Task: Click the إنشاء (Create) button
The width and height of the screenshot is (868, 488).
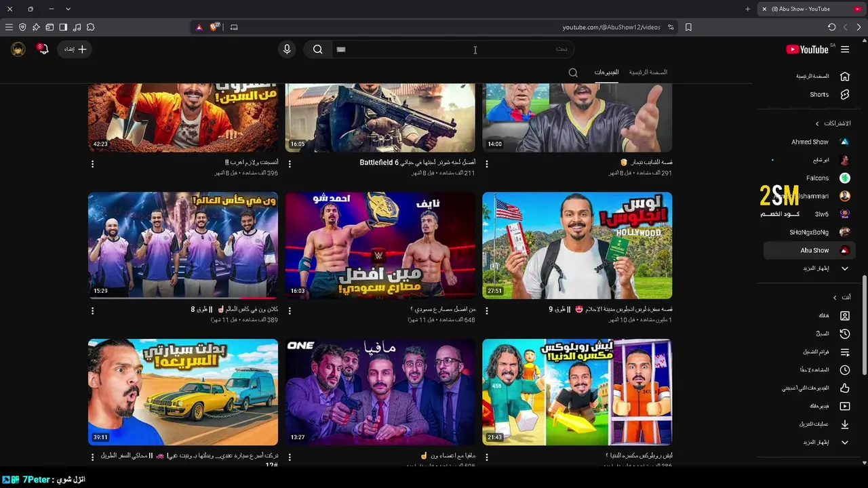Action: (75, 49)
